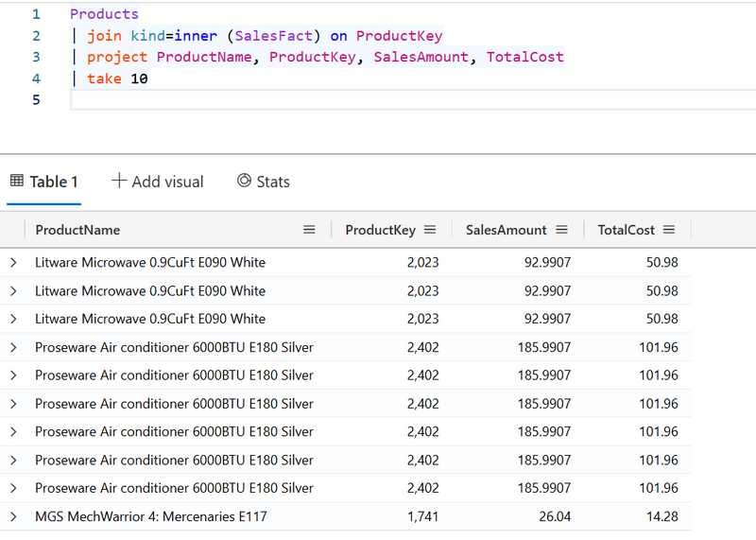Select the first 2,023 ProductKey cell
756x540 pixels.
click(422, 263)
